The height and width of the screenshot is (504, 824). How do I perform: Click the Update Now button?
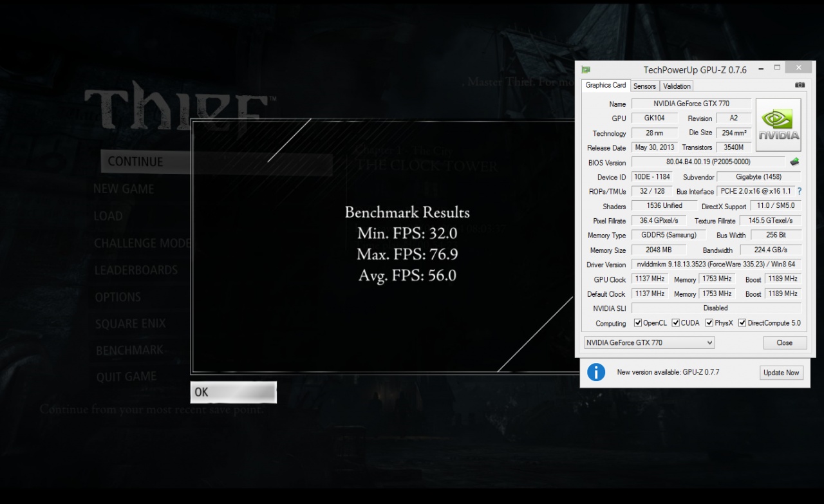pyautogui.click(x=782, y=373)
